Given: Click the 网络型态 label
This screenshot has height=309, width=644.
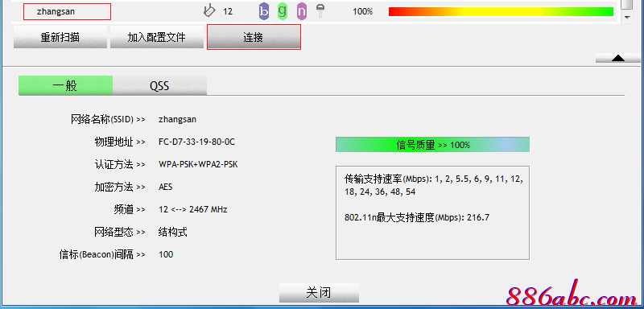Looking at the screenshot, I should coord(119,233).
